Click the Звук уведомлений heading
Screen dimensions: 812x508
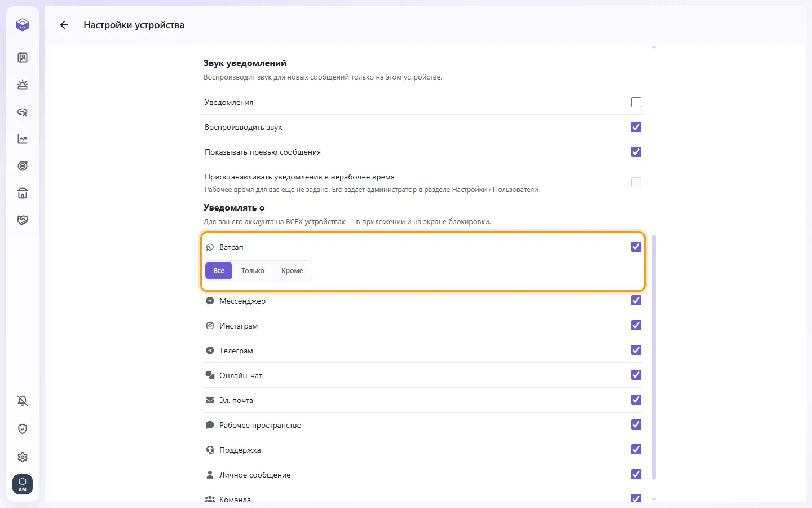click(245, 63)
